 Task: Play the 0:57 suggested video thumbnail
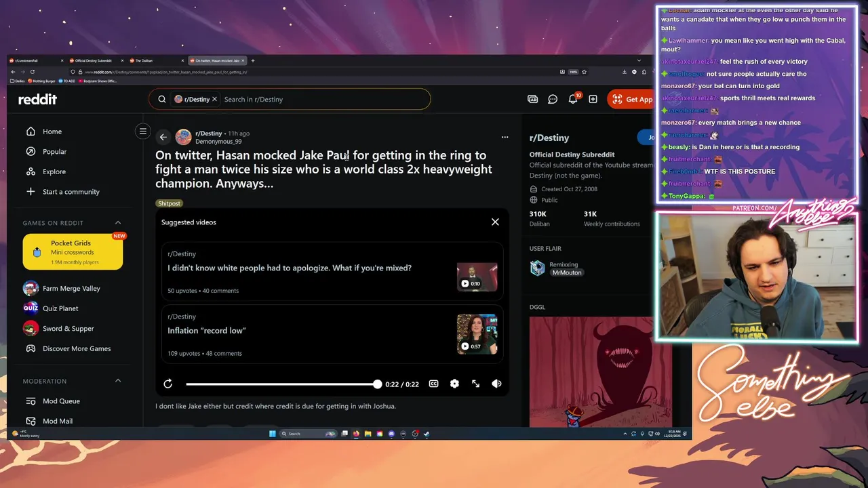pos(477,334)
